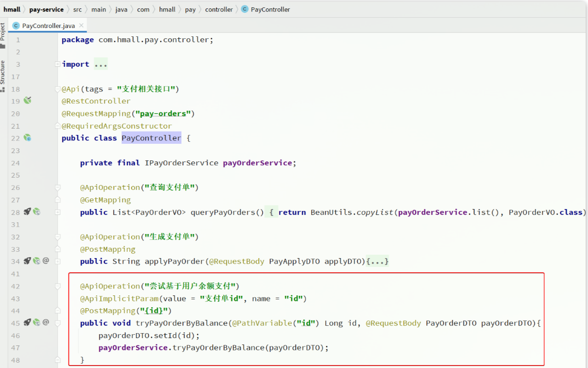This screenshot has width=588, height=368.
Task: Expand the folded applyPayOrder method body
Action: [58, 261]
